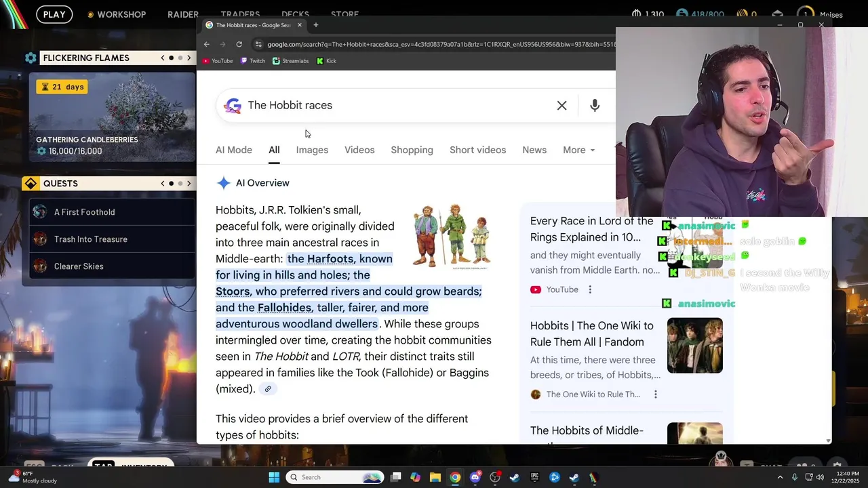Open the YouTube bookmark

[x=218, y=61]
